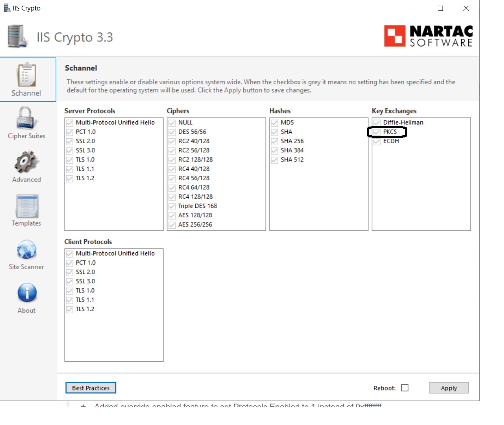The image size is (504, 425).
Task: Toggle the SHA 256 hash checkbox
Action: pyautogui.click(x=274, y=141)
